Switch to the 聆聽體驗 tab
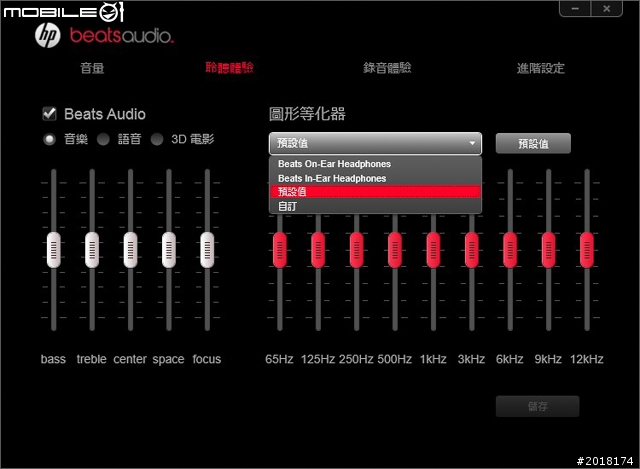640x469 pixels. click(x=229, y=68)
